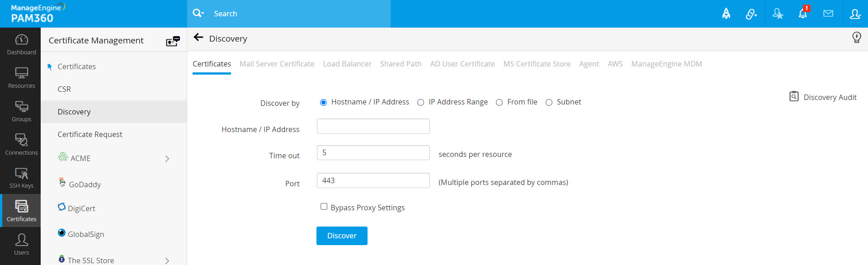This screenshot has width=868, height=265.
Task: Open the mail envelope icon
Action: (x=828, y=14)
